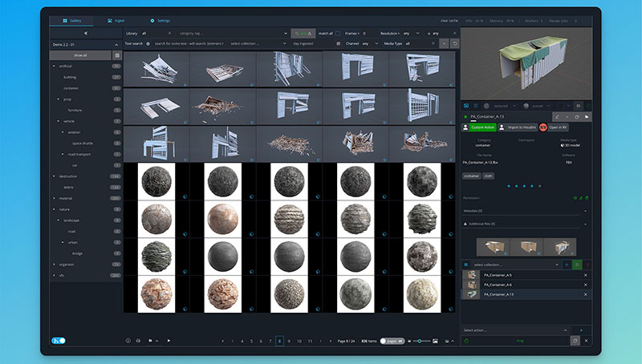Reset search filters with the refresh icon
642x364 pixels.
click(454, 43)
